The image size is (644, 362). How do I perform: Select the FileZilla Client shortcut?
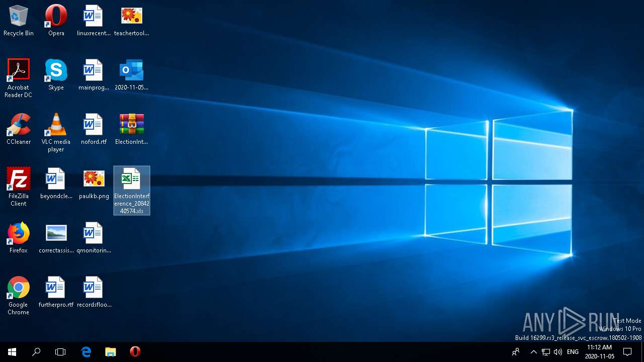click(19, 187)
